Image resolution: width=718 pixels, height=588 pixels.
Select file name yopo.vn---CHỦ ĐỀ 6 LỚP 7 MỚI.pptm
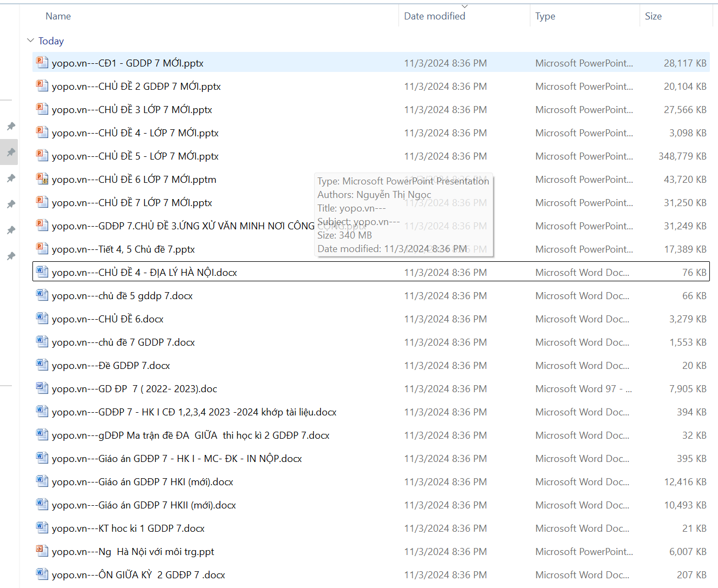(134, 180)
